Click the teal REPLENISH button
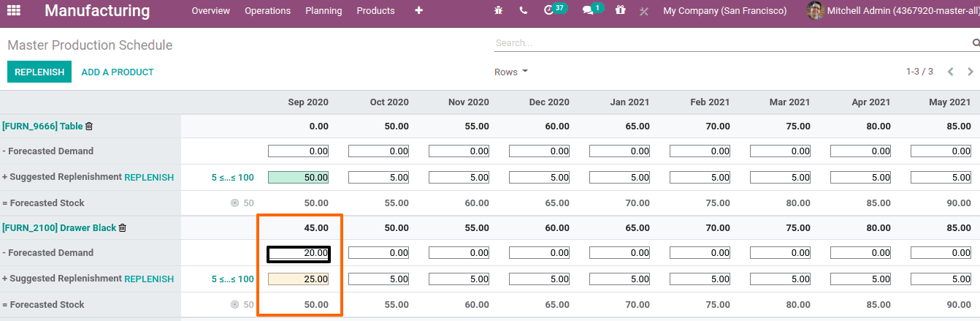The height and width of the screenshot is (321, 980). point(39,72)
